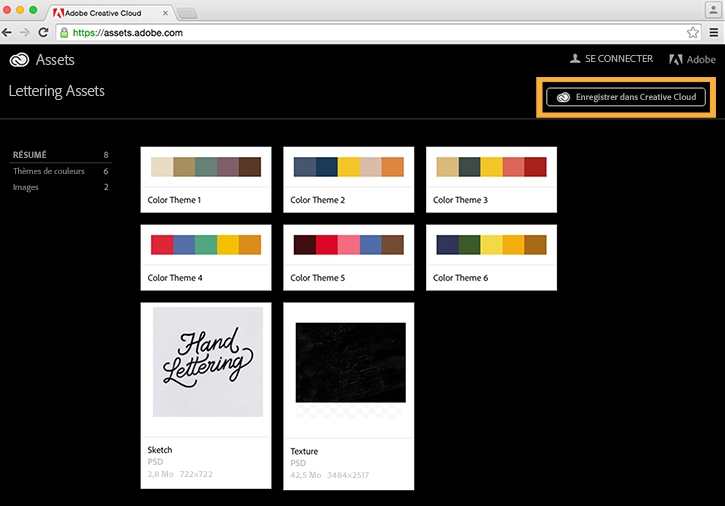Click the address bar URL field
The image size is (725, 506).
(377, 32)
